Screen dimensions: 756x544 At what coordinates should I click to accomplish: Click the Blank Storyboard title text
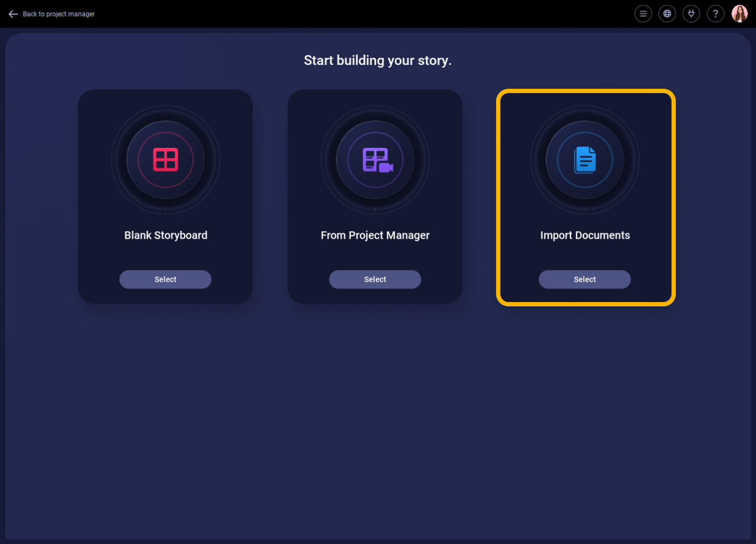pyautogui.click(x=166, y=235)
